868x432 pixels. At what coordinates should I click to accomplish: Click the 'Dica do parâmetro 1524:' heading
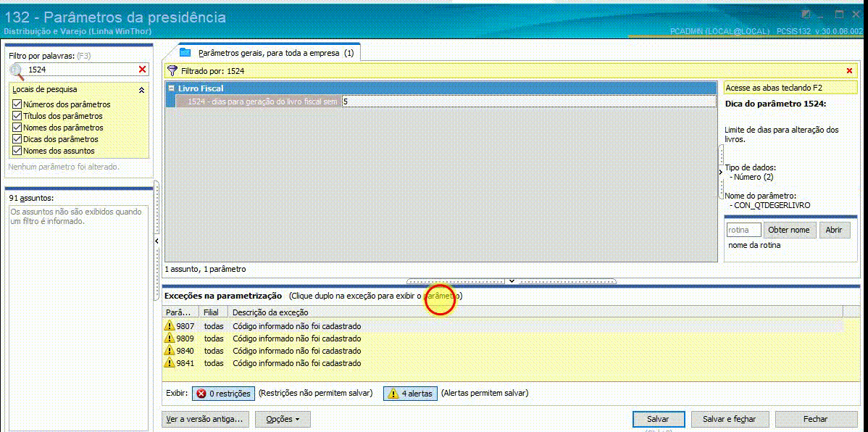pyautogui.click(x=775, y=103)
